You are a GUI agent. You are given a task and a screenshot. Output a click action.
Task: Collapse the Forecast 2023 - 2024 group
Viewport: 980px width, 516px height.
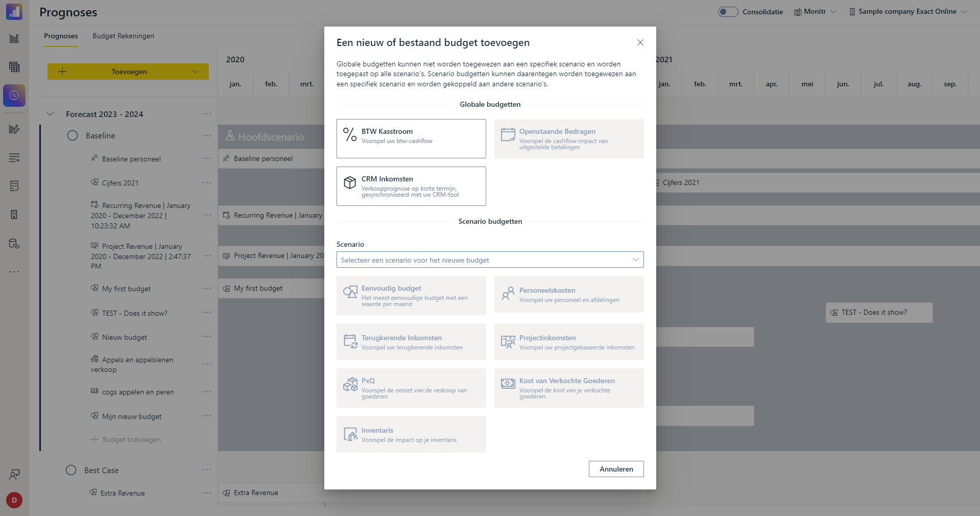(50, 114)
